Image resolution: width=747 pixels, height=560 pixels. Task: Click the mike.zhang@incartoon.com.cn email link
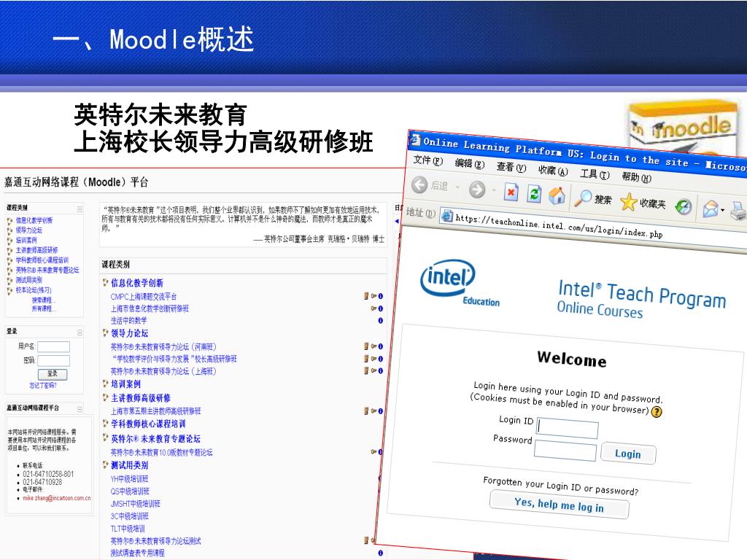pos(56,498)
